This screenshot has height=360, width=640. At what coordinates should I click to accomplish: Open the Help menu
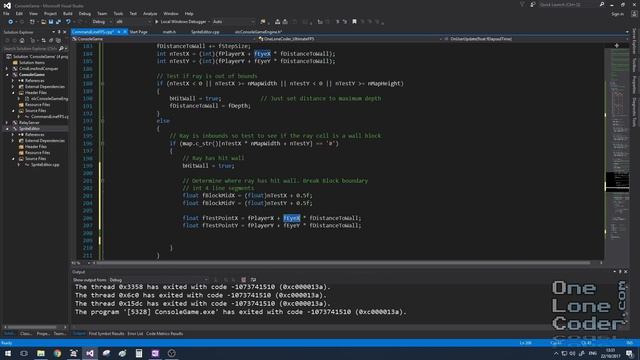coord(189,13)
